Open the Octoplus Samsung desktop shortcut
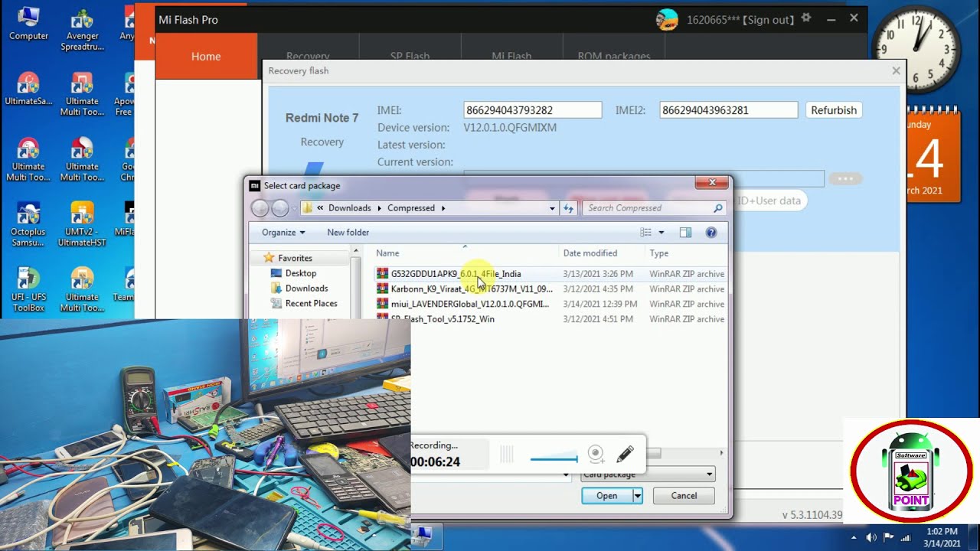Image resolution: width=980 pixels, height=551 pixels. point(28,225)
